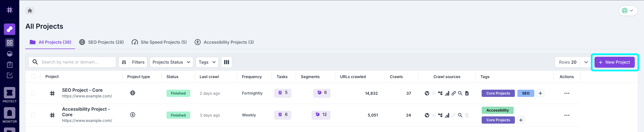This screenshot has width=644, height=132.
Task: Open the PROTECT section in sidebar
Action: (x=10, y=93)
